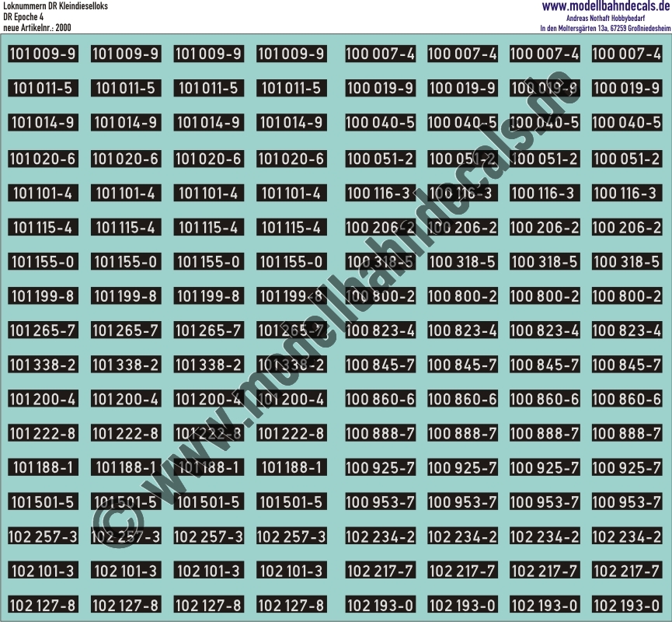Pick the rightmost 100 860-6 number plate
Screen dimensions: 672x622
(627, 399)
